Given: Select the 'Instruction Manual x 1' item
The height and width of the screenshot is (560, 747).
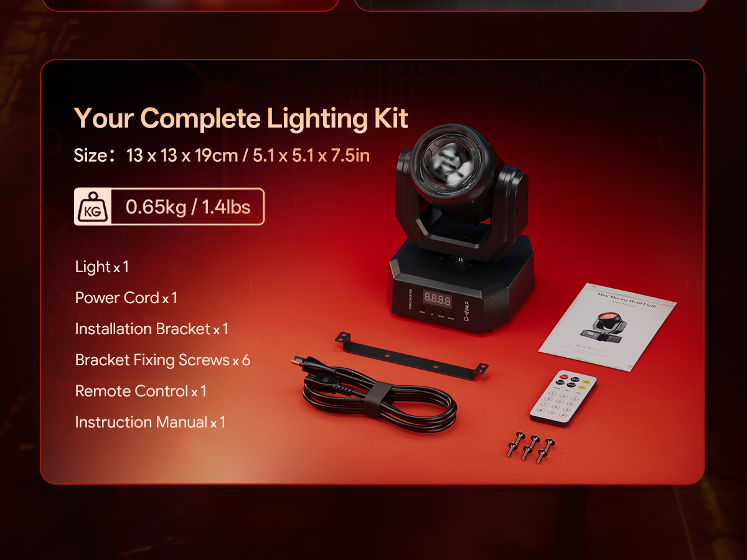Looking at the screenshot, I should (x=150, y=422).
